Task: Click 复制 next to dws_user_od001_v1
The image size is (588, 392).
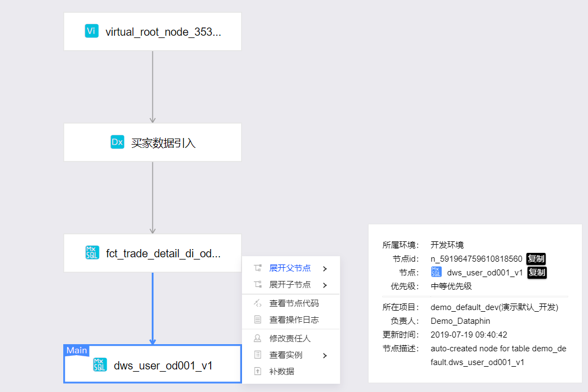Action: 536,272
